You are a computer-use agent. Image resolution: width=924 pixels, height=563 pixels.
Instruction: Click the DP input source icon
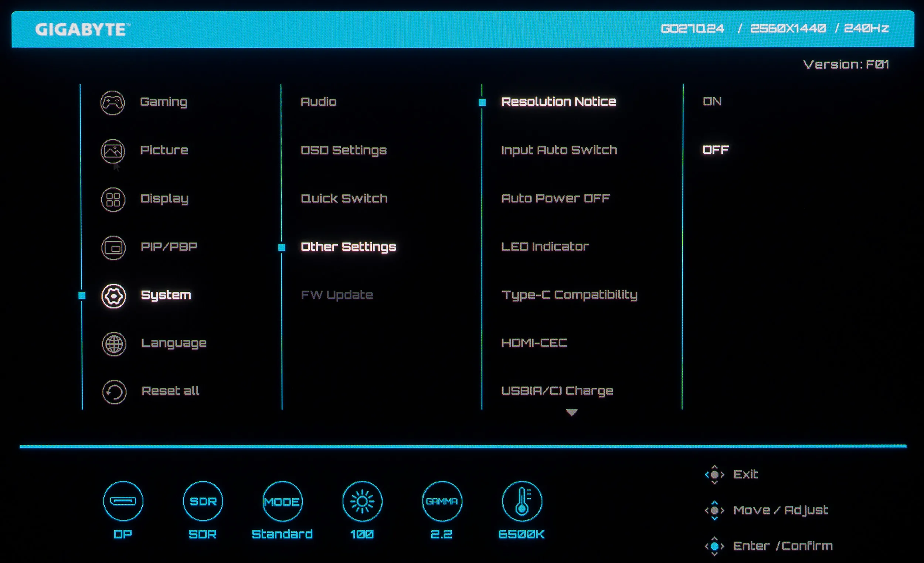coord(123,501)
